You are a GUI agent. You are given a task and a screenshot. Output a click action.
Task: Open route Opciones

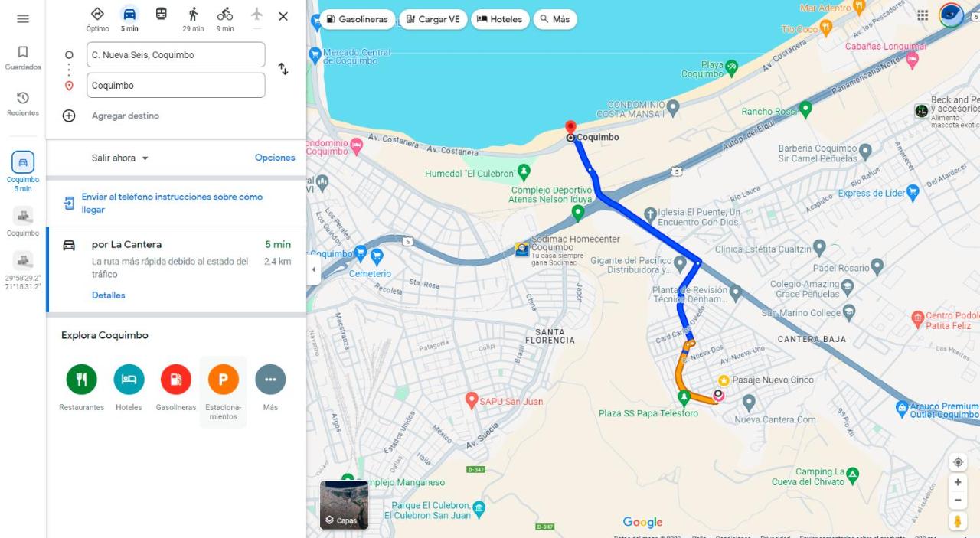pos(275,158)
